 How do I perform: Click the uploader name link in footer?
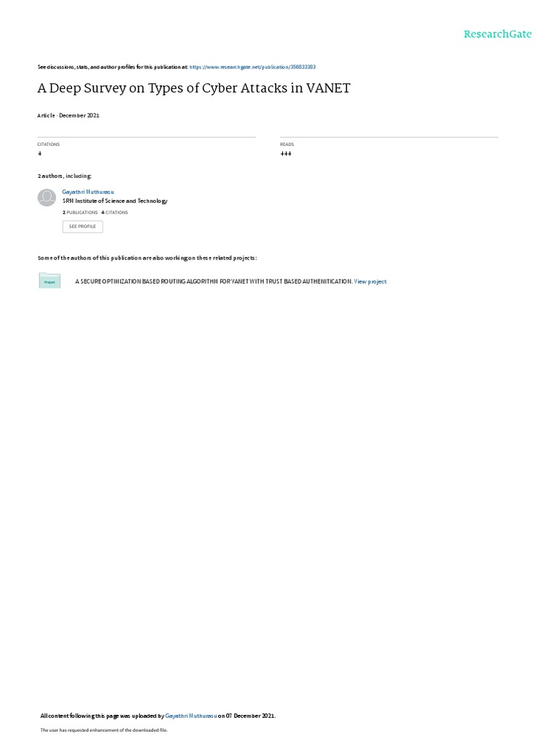(191, 716)
